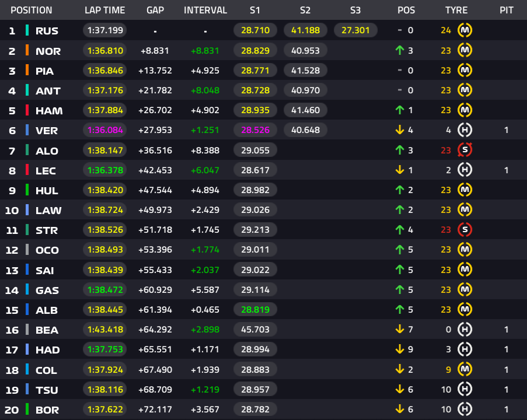The width and height of the screenshot is (527, 420).
Task: Click the LAP TIME column header
Action: click(x=105, y=10)
